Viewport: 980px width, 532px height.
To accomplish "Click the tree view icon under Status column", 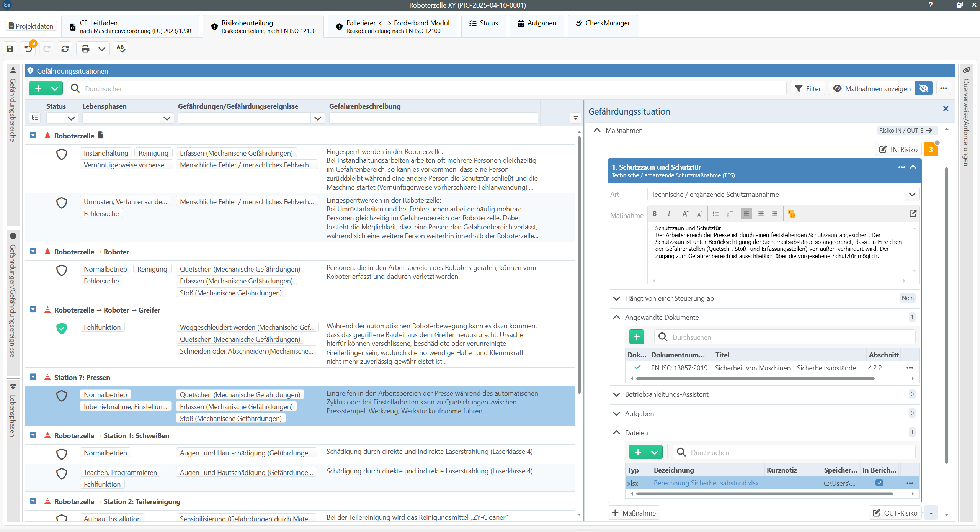I will (35, 118).
